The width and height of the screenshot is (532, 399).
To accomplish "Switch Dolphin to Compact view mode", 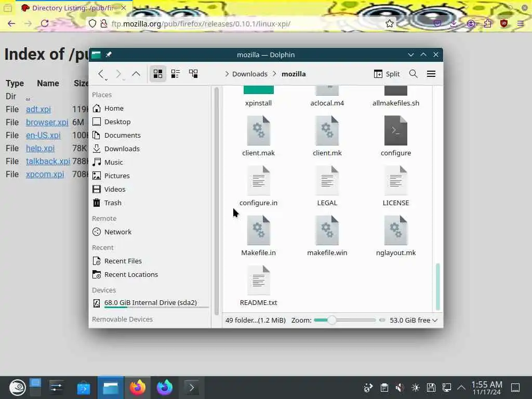I will pos(176,74).
